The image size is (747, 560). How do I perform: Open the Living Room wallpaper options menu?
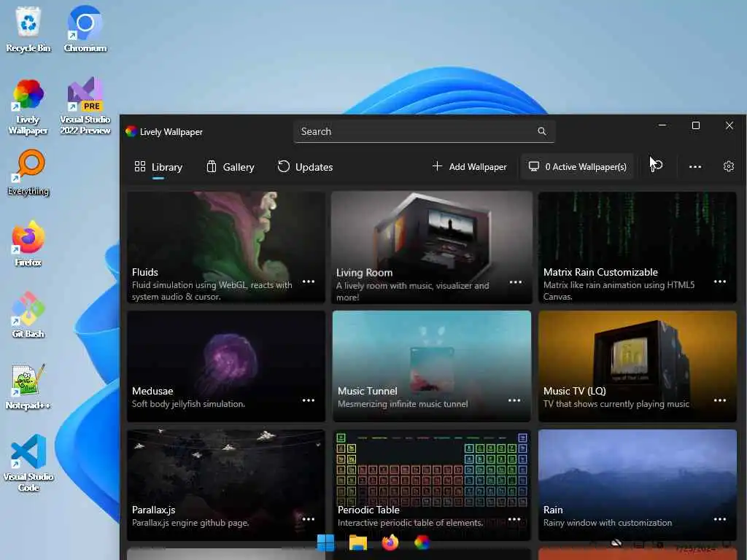[516, 282]
